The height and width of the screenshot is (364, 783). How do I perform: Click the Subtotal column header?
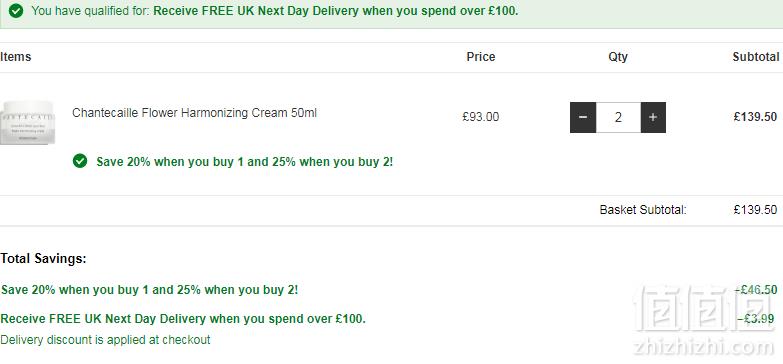[756, 57]
